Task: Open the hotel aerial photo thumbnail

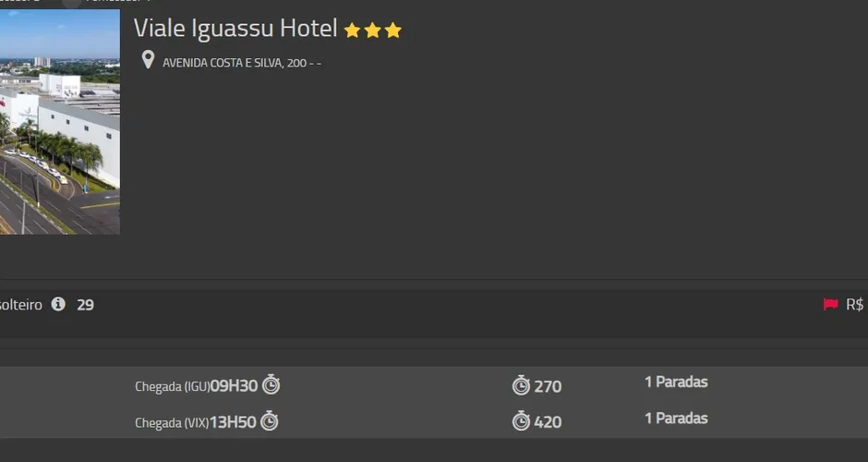Action: pyautogui.click(x=59, y=121)
